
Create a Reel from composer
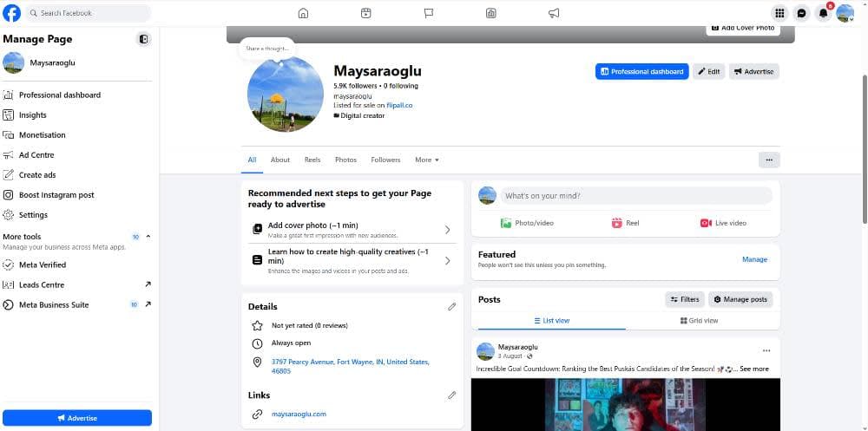pos(625,223)
